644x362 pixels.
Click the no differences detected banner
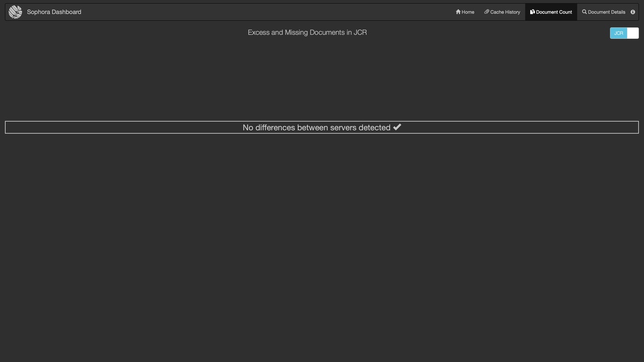coord(321,127)
